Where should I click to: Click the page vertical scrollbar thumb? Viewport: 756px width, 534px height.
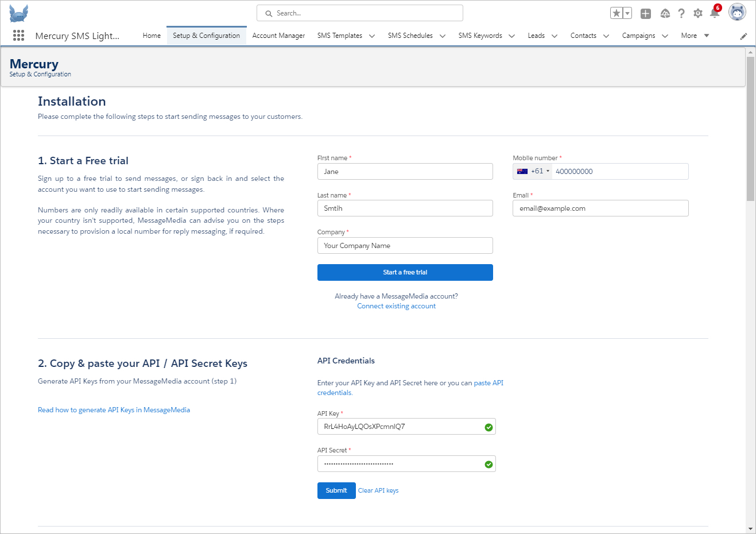(x=750, y=129)
